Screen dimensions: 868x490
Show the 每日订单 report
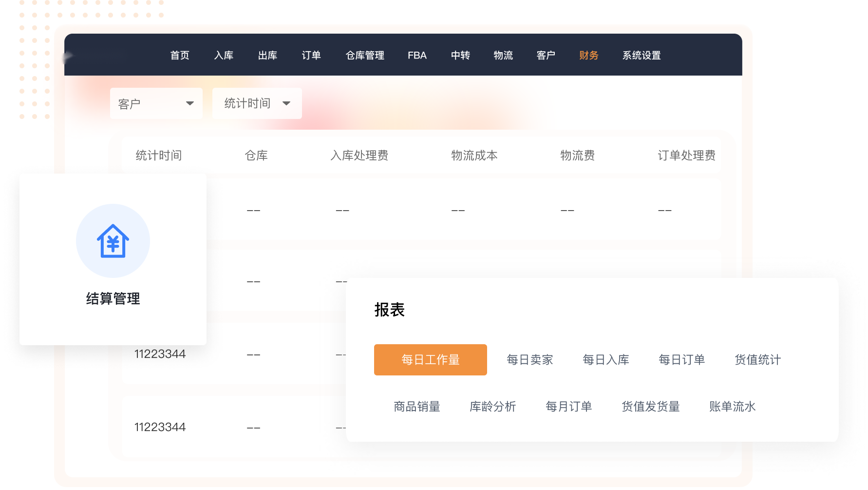(x=681, y=360)
